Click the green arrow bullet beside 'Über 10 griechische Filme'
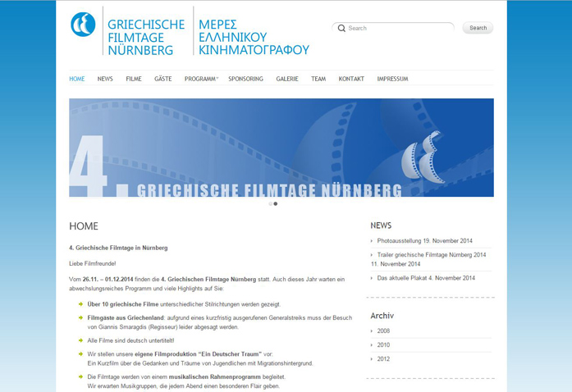The image size is (572, 392). point(80,303)
